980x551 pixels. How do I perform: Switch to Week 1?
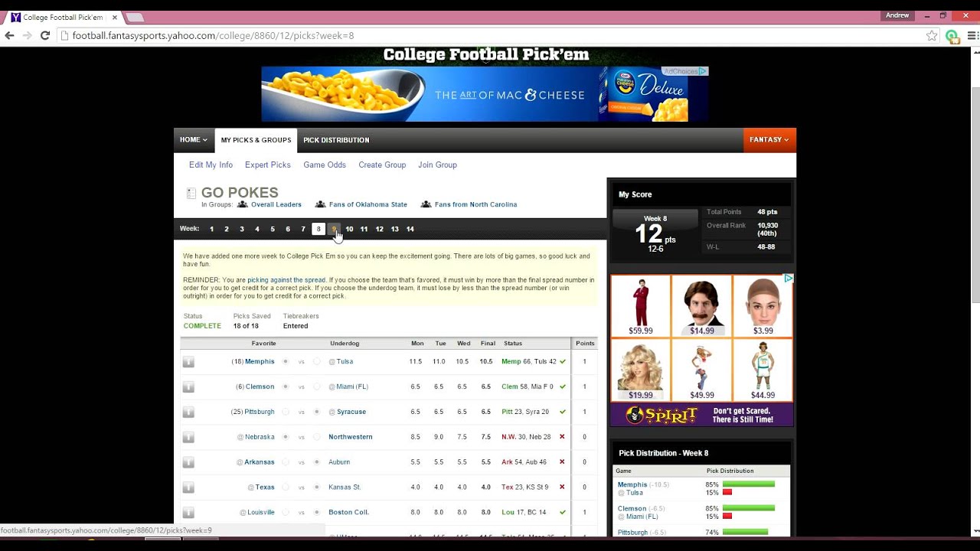[211, 229]
